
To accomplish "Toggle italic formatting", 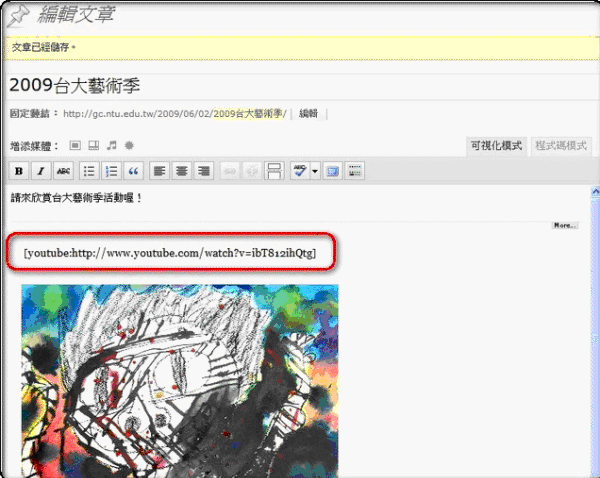I will click(x=41, y=171).
